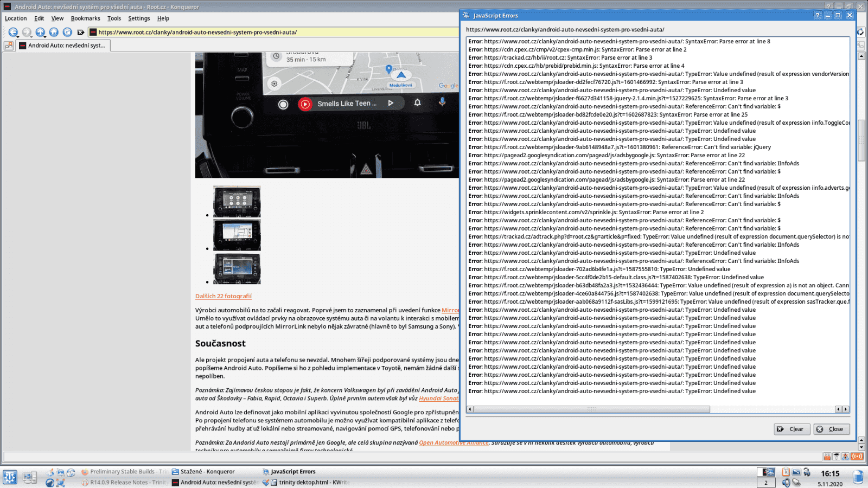Follow the 'Mirro' link in article text
Viewport: 868px width, 488px height.
[450, 310]
